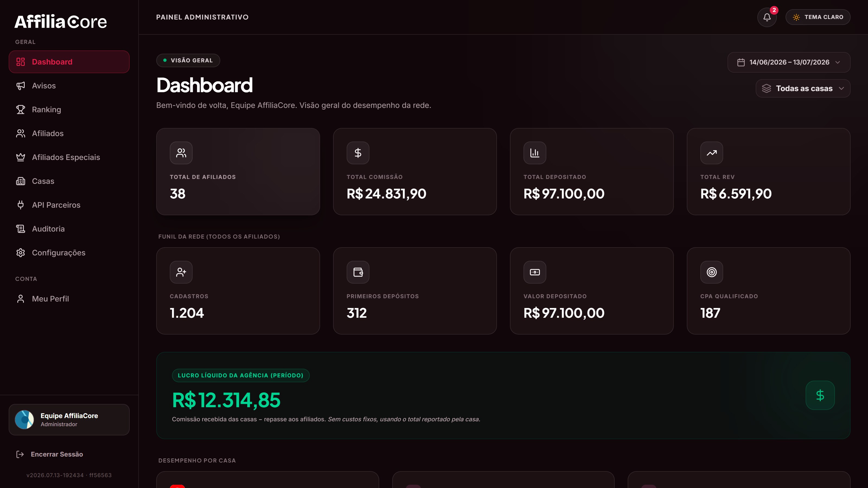Click the Casas building icon

click(21, 181)
